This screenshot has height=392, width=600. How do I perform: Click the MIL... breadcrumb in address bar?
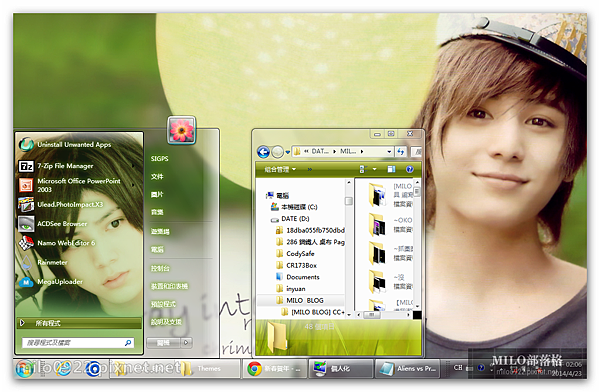[x=348, y=151]
